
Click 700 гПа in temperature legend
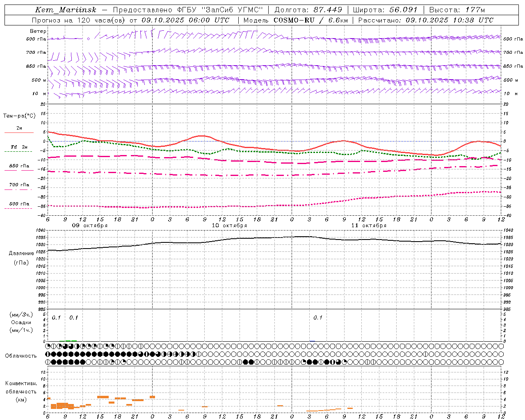[x=19, y=185]
